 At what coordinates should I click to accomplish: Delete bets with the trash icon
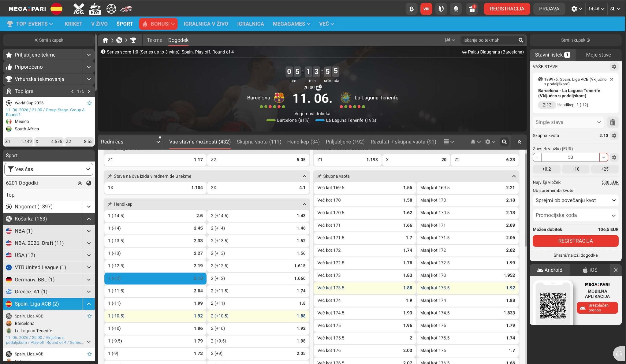point(613,122)
